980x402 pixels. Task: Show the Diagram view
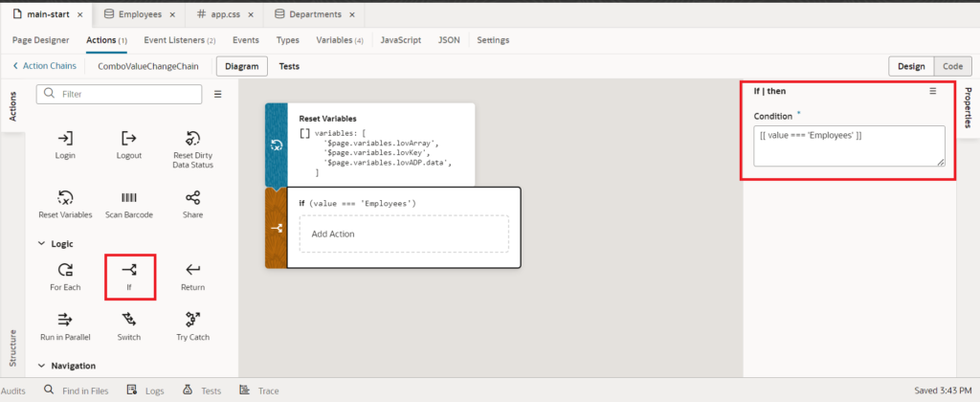coord(242,66)
